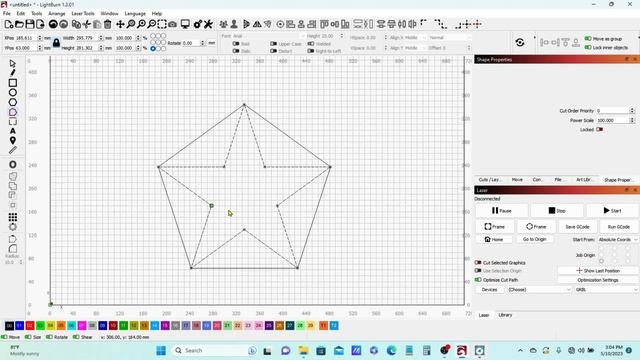Save project with the floppy disk icon
This screenshot has width=640, height=360.
30,24
